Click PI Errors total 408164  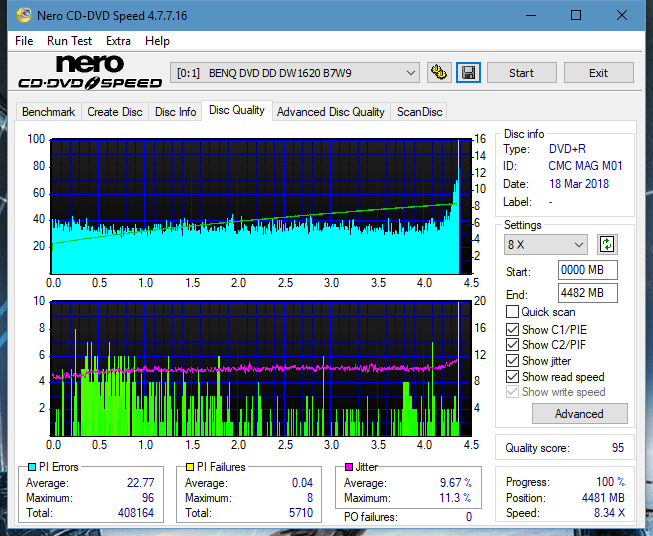(136, 513)
